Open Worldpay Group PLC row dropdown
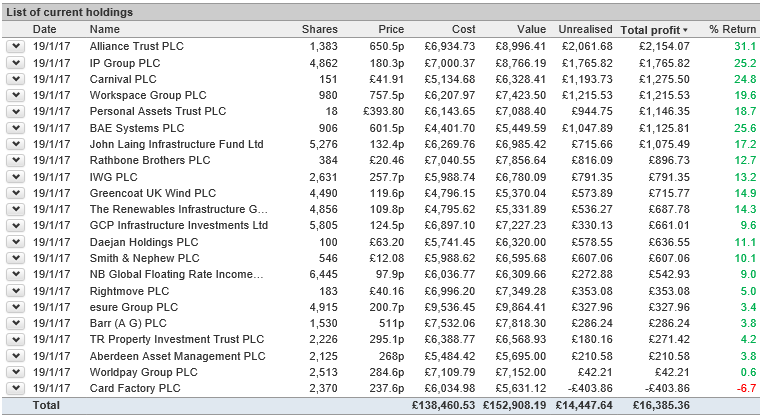The image size is (761, 416). click(16, 372)
